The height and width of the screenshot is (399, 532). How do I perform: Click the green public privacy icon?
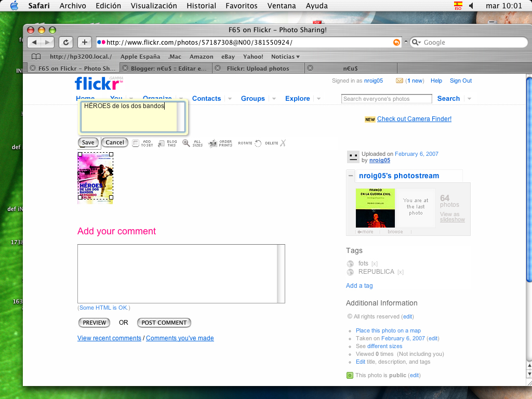(350, 375)
